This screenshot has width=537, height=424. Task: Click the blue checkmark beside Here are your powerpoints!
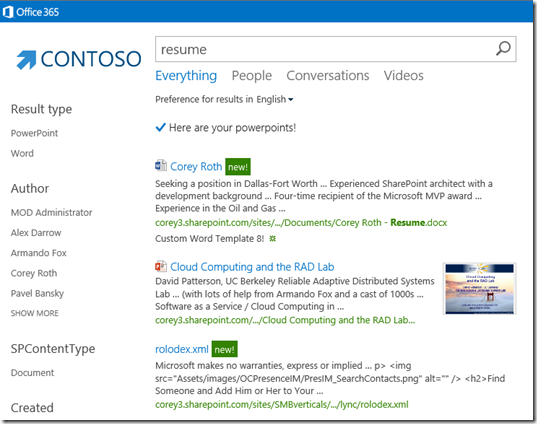click(x=160, y=127)
